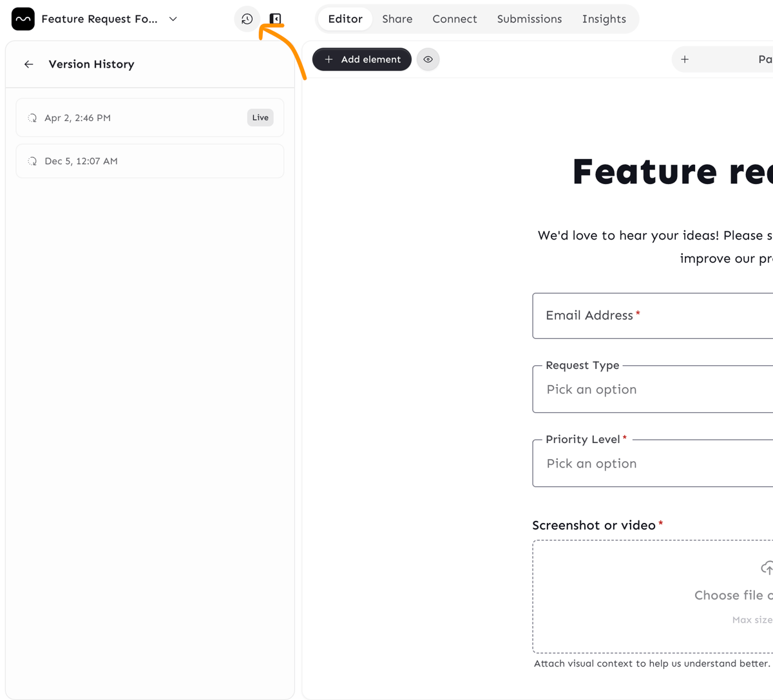Image resolution: width=773 pixels, height=700 pixels.
Task: Click restore icon on Apr 2 version
Action: 32,118
